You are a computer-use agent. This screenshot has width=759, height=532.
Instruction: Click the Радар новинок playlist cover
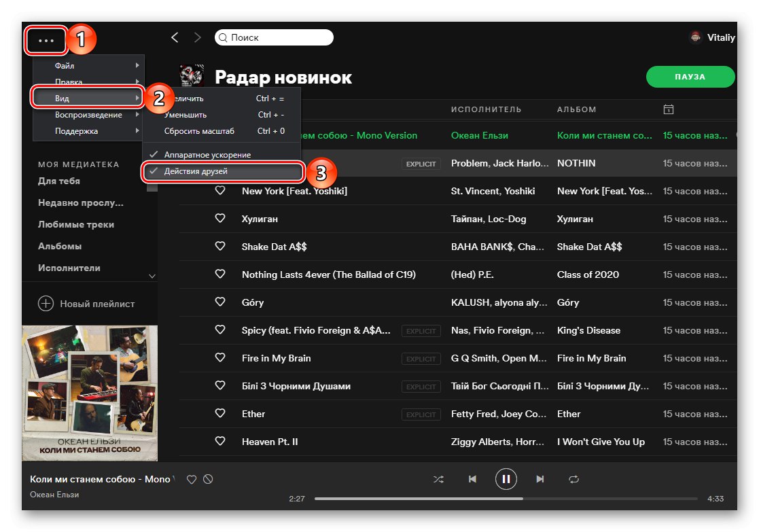tap(192, 77)
